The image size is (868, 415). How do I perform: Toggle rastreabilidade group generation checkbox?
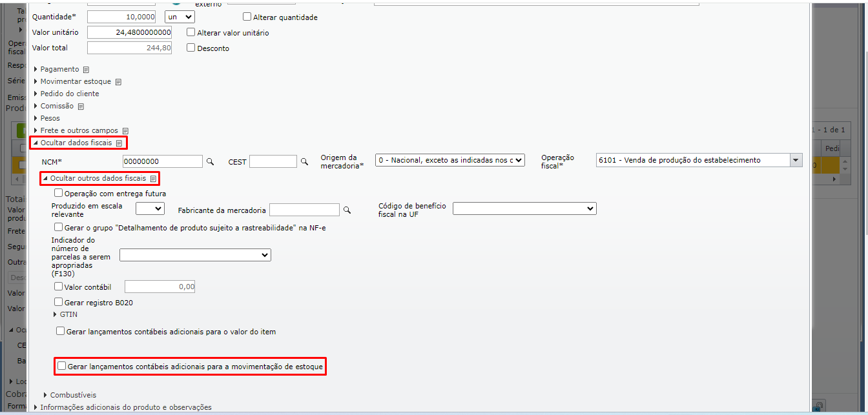tap(59, 227)
